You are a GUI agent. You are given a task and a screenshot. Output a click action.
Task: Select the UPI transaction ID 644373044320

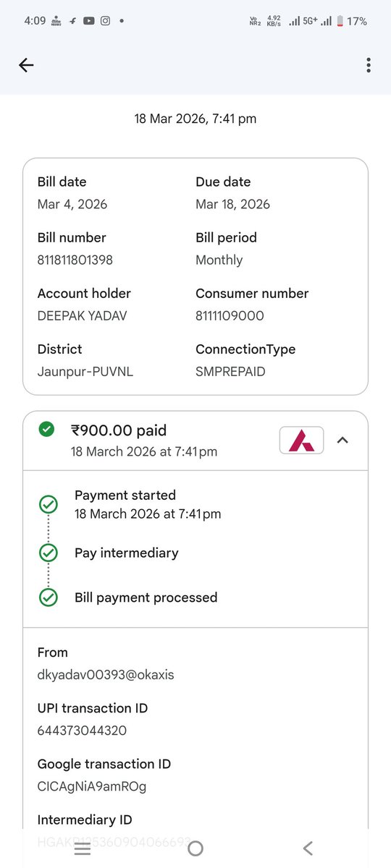tap(82, 731)
